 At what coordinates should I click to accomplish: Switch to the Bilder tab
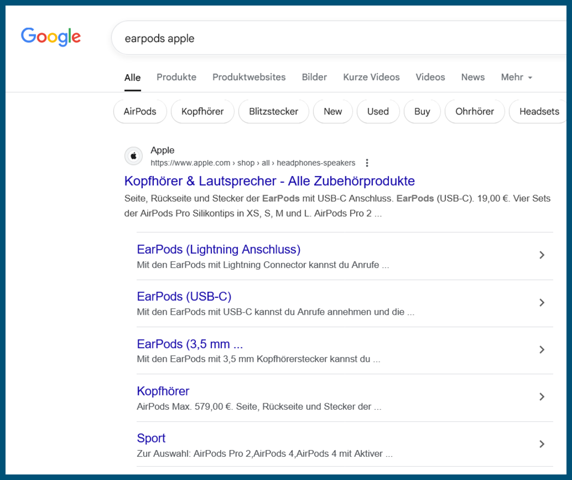click(x=314, y=77)
